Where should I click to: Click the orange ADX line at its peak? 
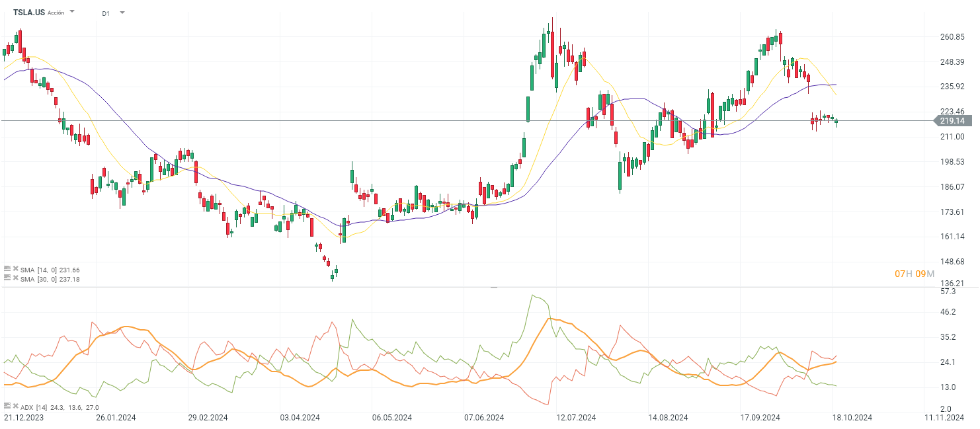point(551,320)
